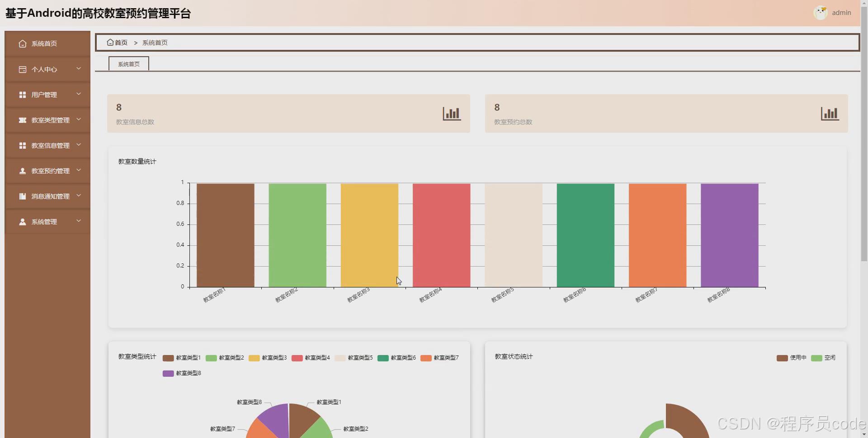The height and width of the screenshot is (438, 868).
Task: Toggle 教室类型8 legend swatch
Action: coord(168,373)
